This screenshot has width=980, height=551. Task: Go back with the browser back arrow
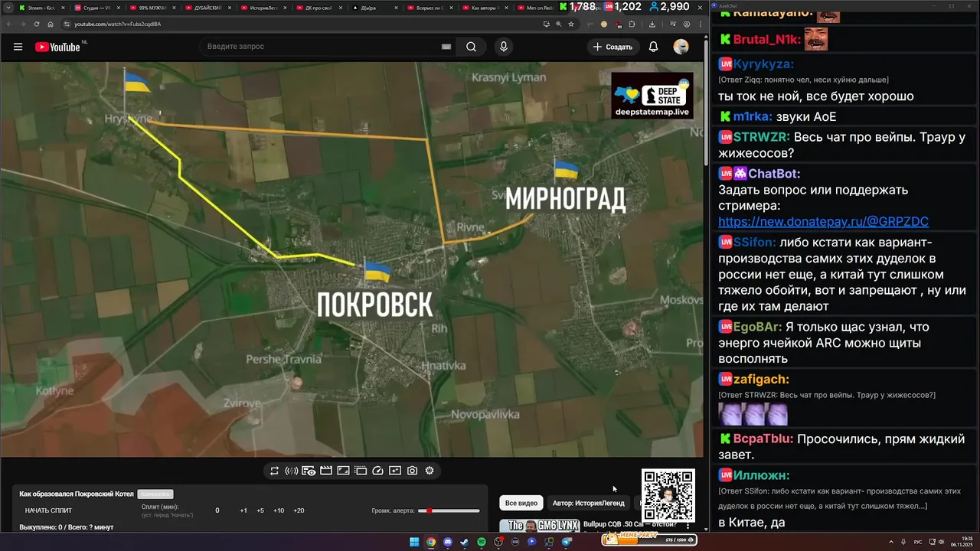click(x=9, y=24)
